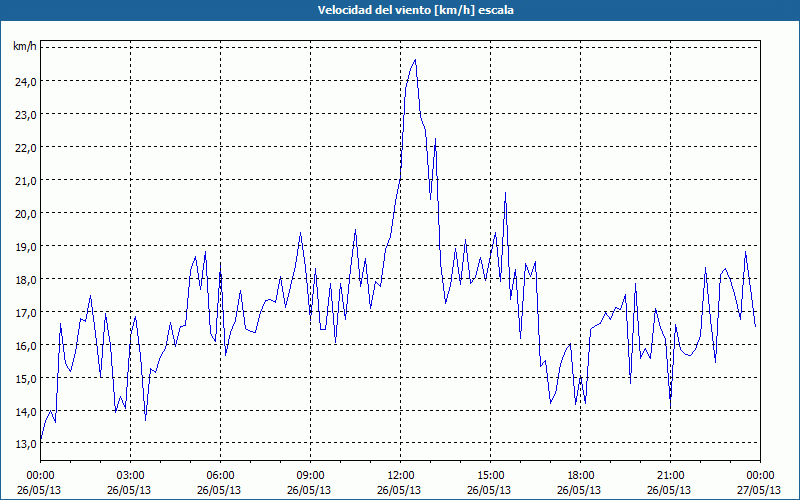Screen dimensions: 800x500
Task: Click the '26/05/13' date under 12:00
Action: (x=399, y=490)
